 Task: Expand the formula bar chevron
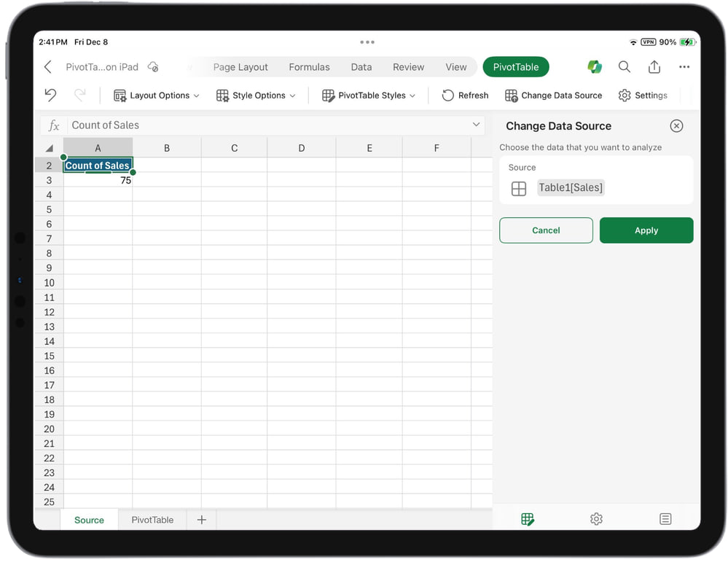tap(476, 125)
